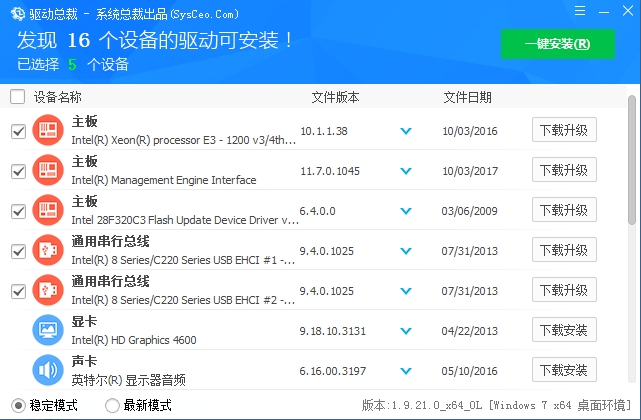Uncheck the Xeon E3-1200 v3 processor driver
641x420 pixels.
coord(18,132)
